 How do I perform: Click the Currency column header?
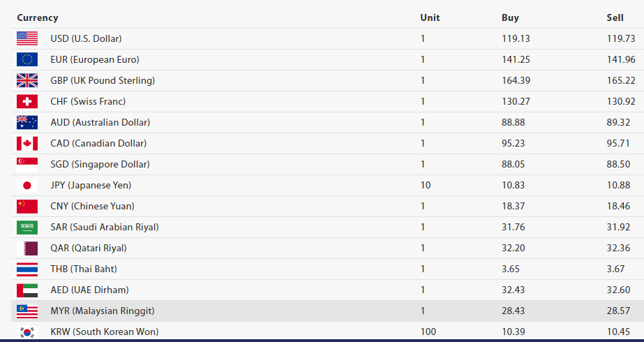click(x=38, y=17)
